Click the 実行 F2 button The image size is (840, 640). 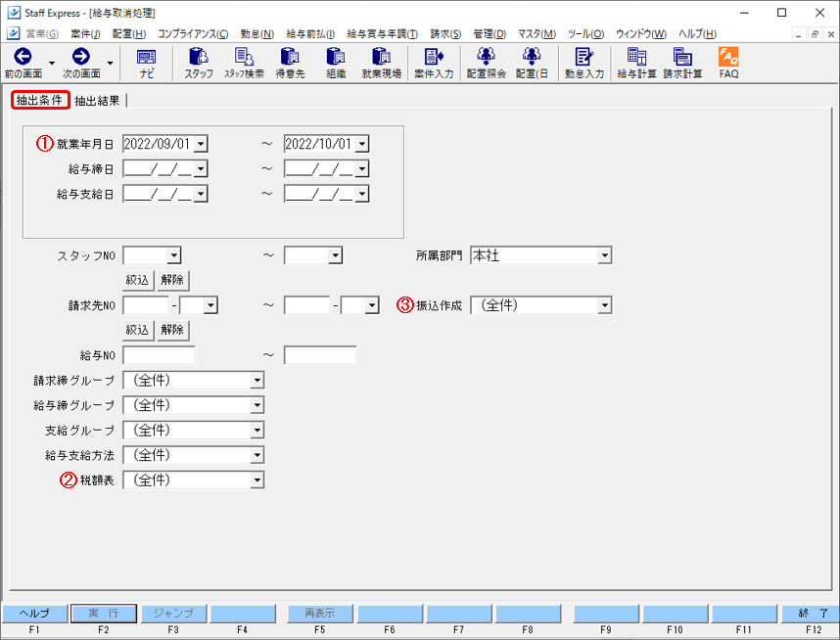tap(104, 614)
